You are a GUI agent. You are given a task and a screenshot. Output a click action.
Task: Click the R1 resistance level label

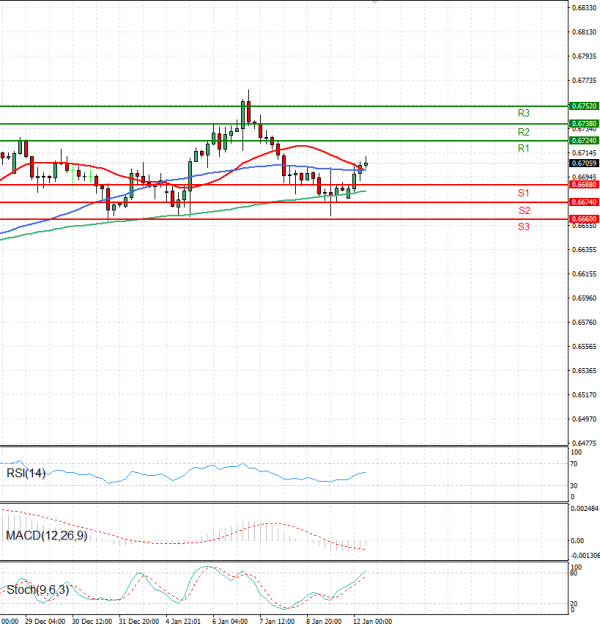(x=523, y=148)
